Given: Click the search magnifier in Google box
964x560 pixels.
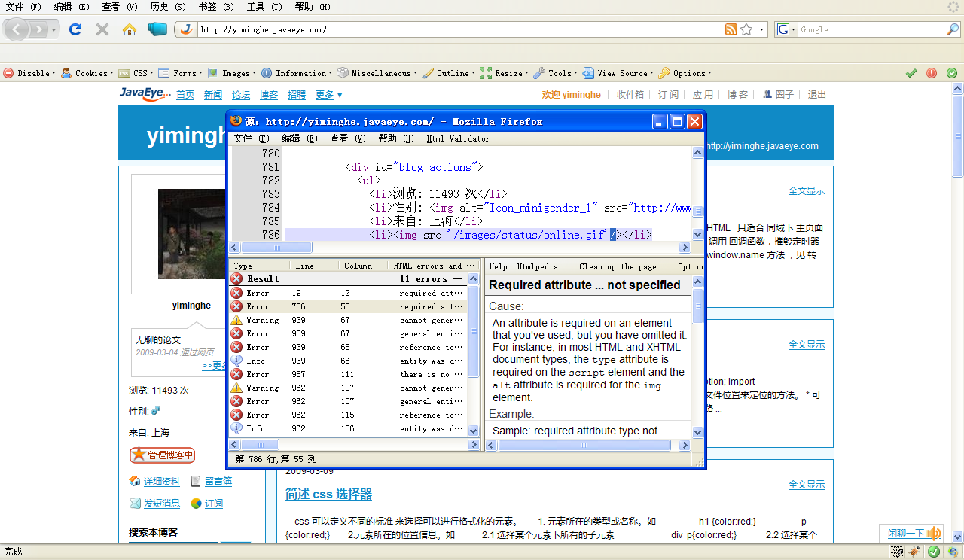Looking at the screenshot, I should point(953,29).
